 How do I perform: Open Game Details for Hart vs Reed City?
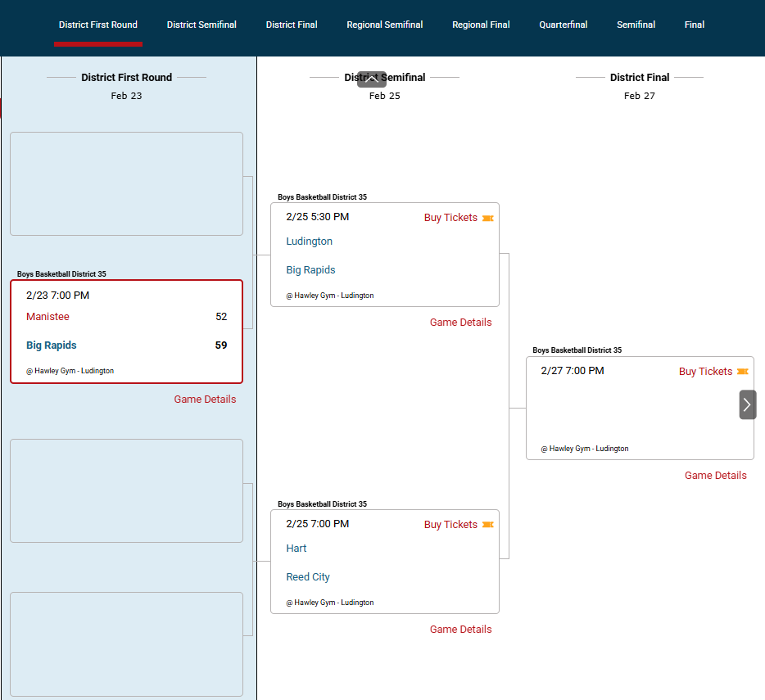click(460, 630)
